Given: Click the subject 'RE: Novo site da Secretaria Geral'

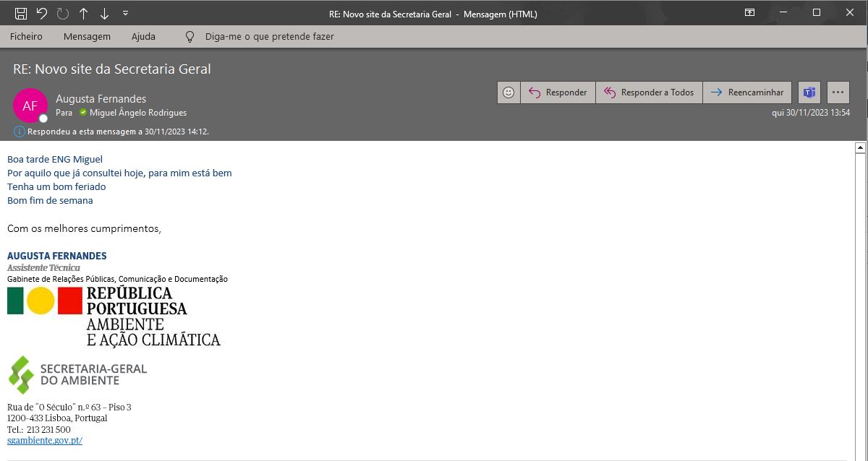Looking at the screenshot, I should (x=112, y=69).
